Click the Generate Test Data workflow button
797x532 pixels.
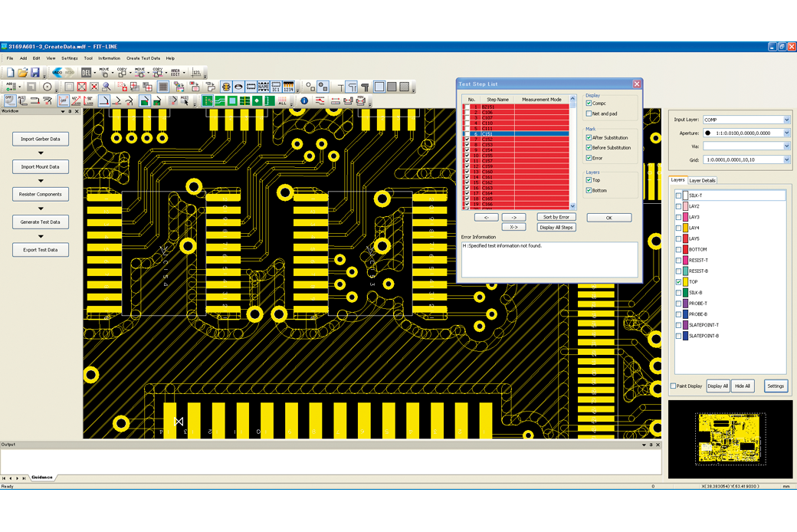coord(41,222)
